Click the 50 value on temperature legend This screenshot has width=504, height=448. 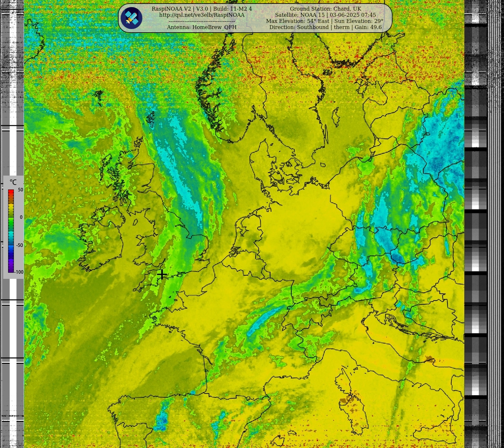(21, 190)
